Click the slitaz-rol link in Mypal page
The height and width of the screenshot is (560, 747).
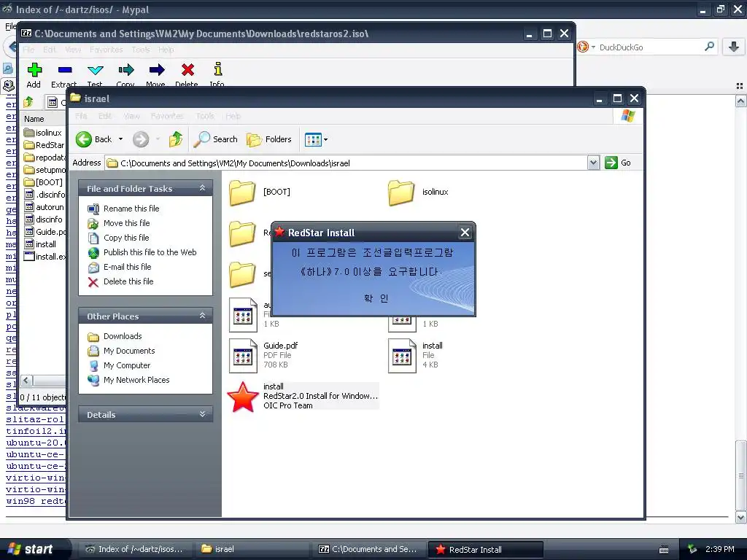point(35,419)
